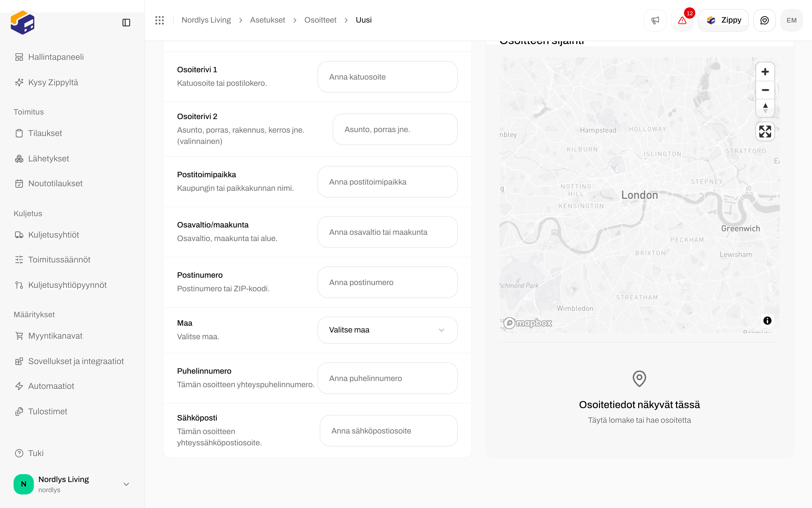The width and height of the screenshot is (812, 508).
Task: Open Tuki support page
Action: [72, 453]
